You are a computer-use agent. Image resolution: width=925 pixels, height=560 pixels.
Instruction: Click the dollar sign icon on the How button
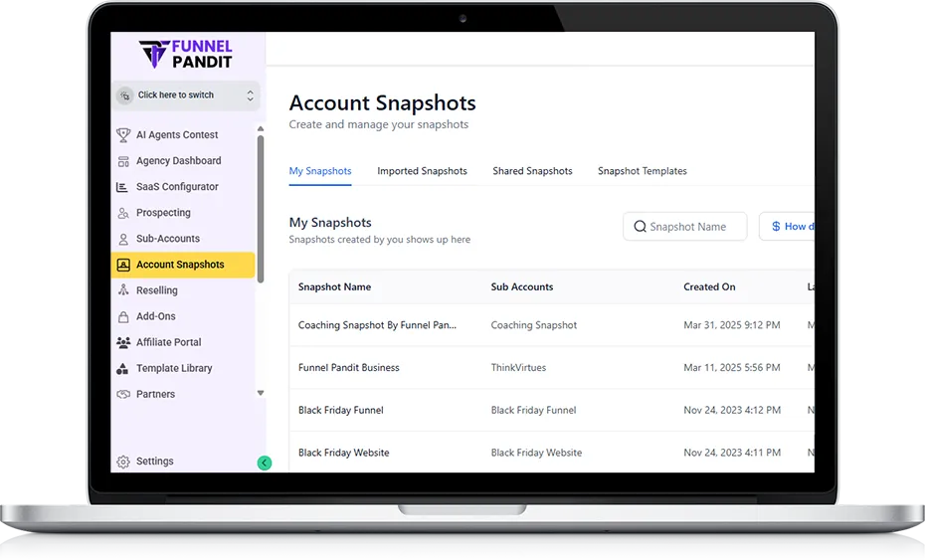tap(776, 227)
